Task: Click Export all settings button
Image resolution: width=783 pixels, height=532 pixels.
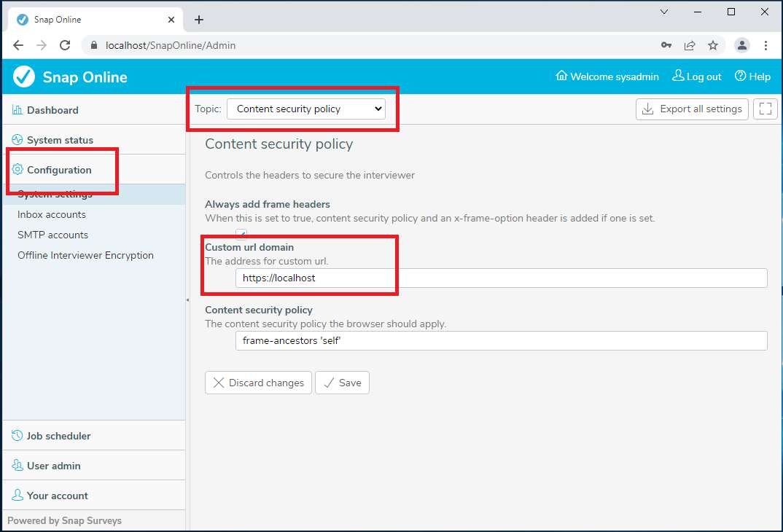Action: (692, 109)
